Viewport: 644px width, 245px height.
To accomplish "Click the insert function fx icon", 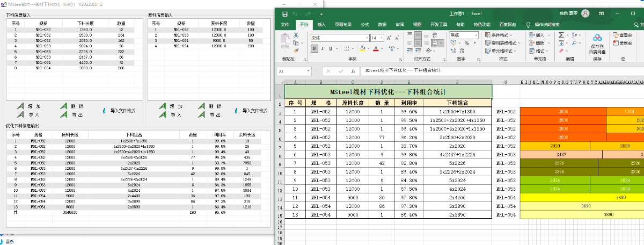I will 353,70.
